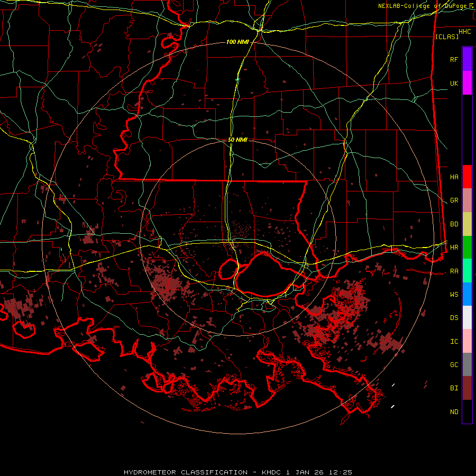This screenshot has width=476, height=476.
Task: Click the RA legend label
Action: point(454,271)
